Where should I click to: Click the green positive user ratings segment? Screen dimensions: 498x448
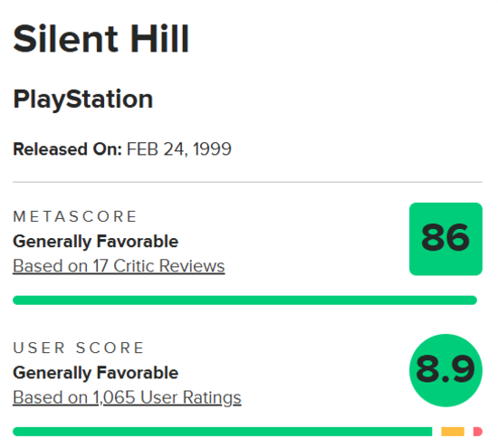coord(223,432)
